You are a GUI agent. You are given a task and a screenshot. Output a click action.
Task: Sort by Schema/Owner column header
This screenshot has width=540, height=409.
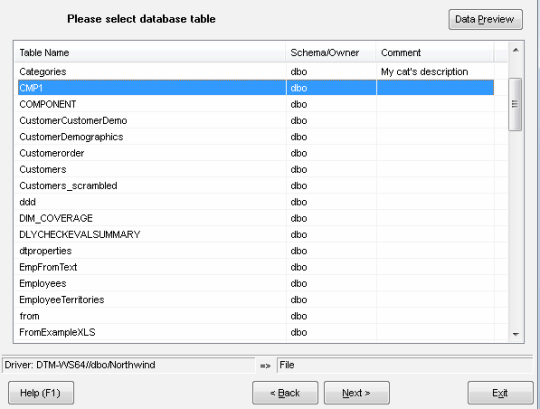pos(331,53)
